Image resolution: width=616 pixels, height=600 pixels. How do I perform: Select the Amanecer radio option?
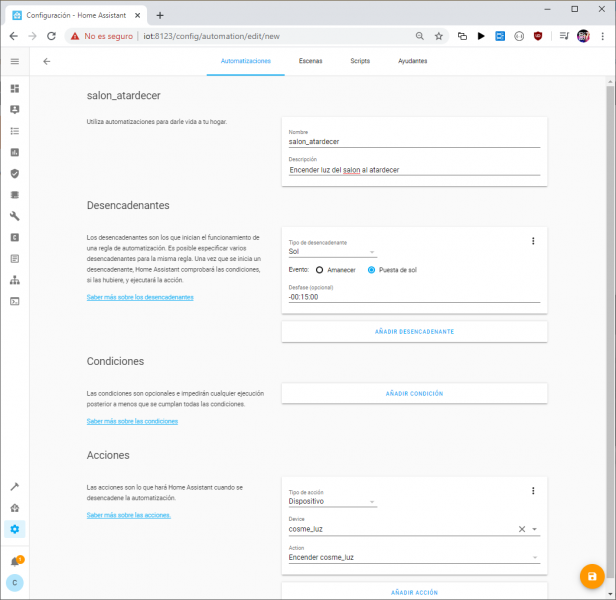click(320, 269)
